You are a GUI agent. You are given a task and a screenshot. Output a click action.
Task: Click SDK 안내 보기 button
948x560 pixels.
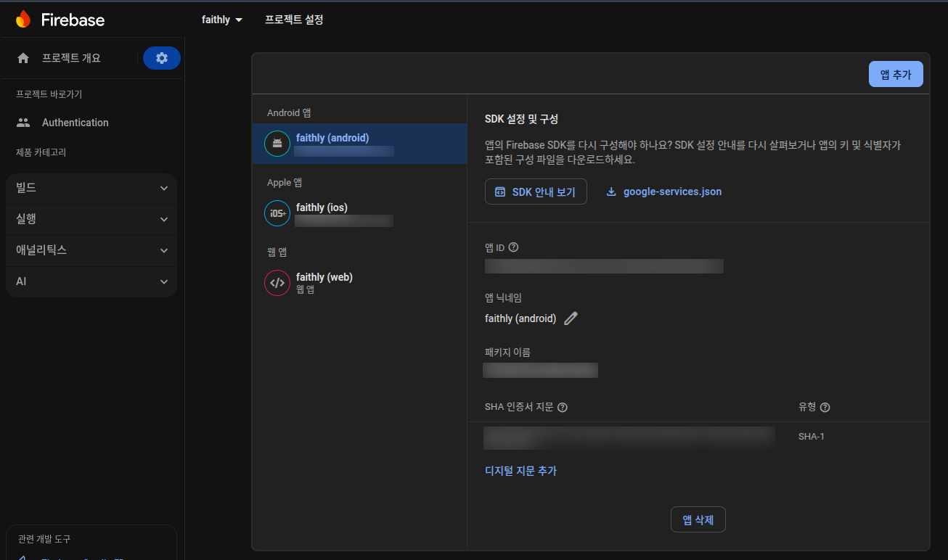[536, 192]
